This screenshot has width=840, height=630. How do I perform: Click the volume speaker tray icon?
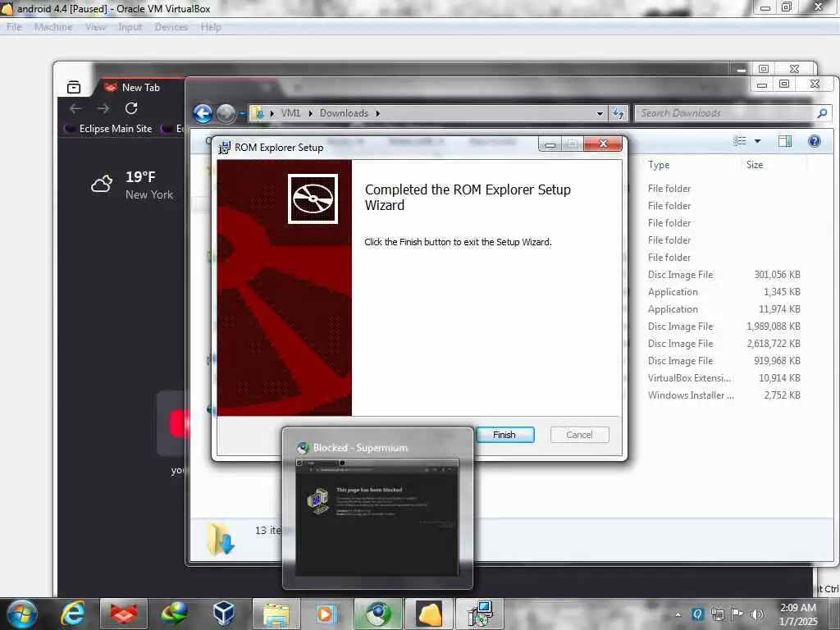tap(757, 614)
